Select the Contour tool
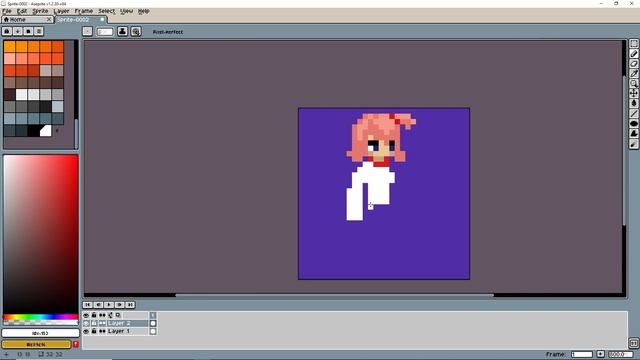Viewport: 640px width, 360px height. click(634, 133)
